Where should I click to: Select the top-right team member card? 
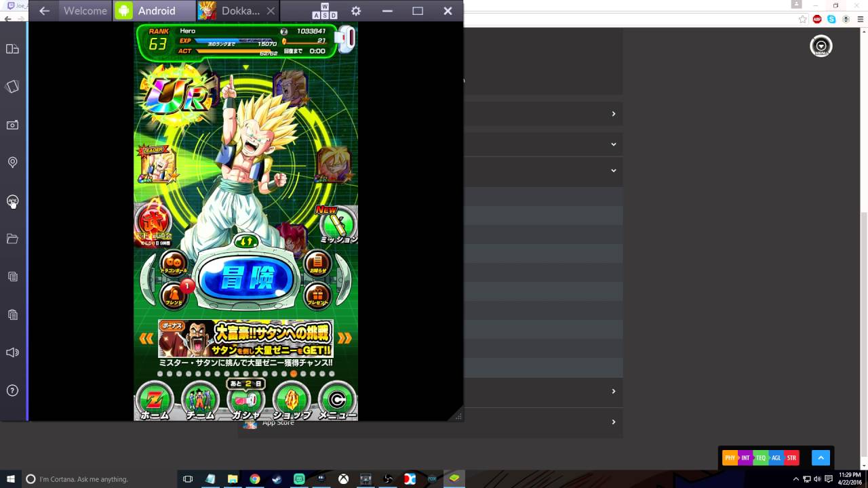(290, 87)
